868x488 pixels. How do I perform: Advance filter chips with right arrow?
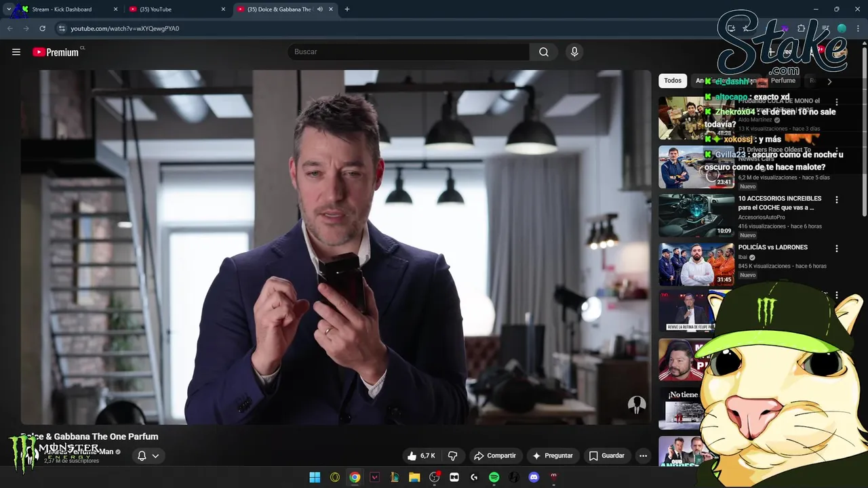829,81
